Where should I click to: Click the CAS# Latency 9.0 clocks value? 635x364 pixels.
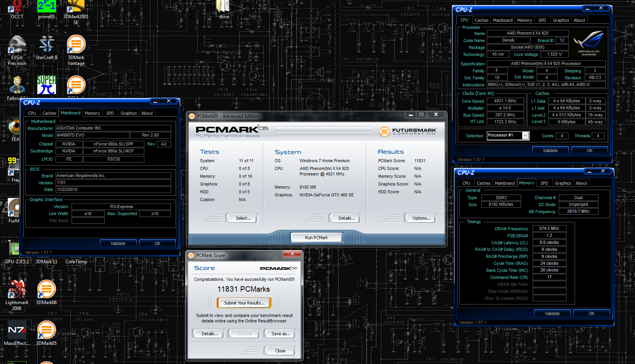(x=549, y=243)
